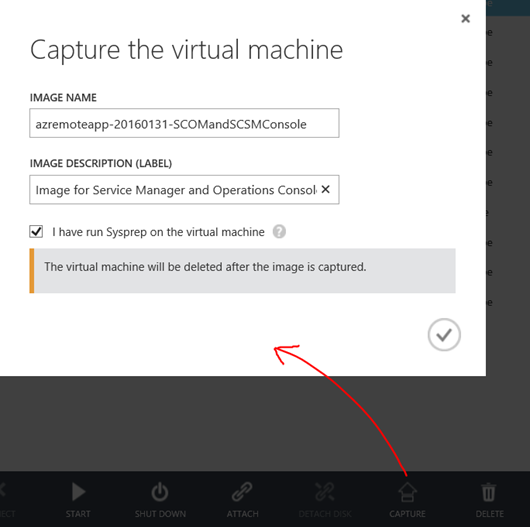
Task: Click the ATTACH link icon
Action: pyautogui.click(x=242, y=492)
